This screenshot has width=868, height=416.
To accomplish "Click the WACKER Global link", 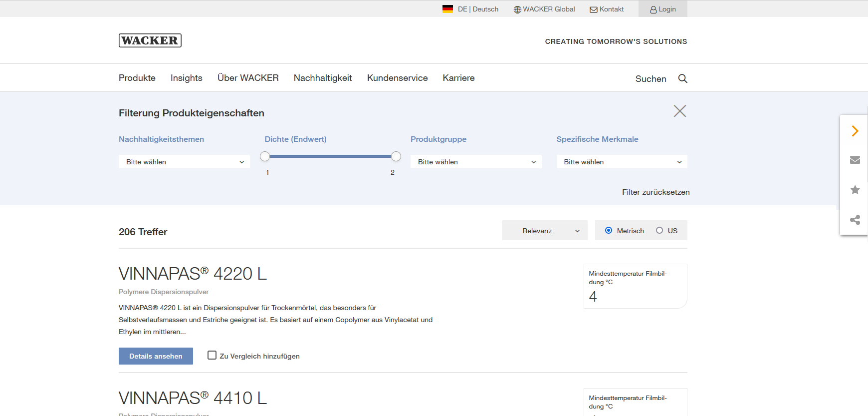I will (549, 9).
